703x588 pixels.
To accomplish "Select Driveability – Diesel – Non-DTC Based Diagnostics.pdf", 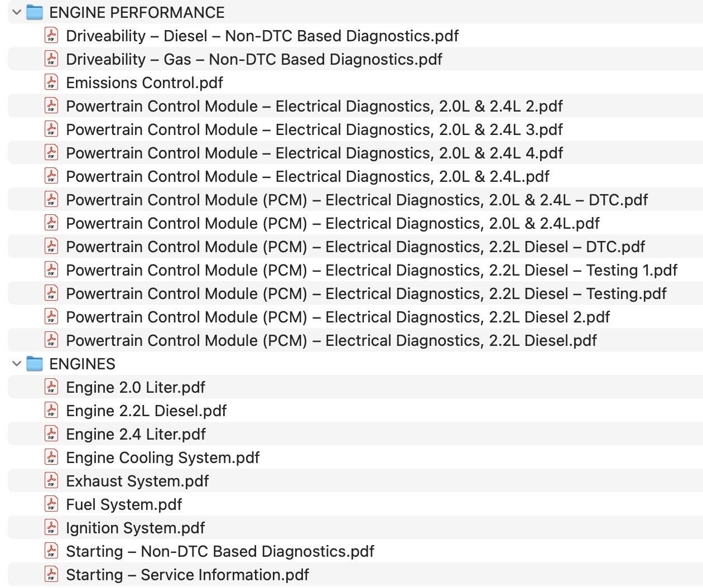I will tap(262, 36).
